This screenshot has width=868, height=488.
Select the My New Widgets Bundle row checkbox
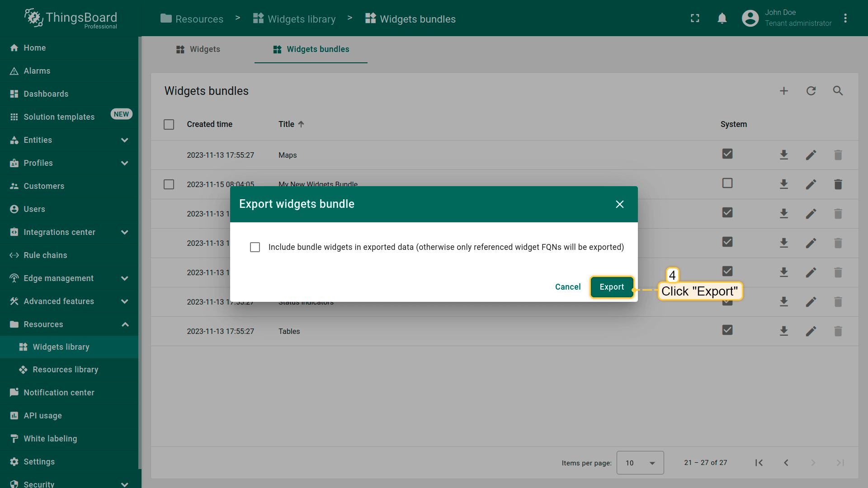click(169, 184)
